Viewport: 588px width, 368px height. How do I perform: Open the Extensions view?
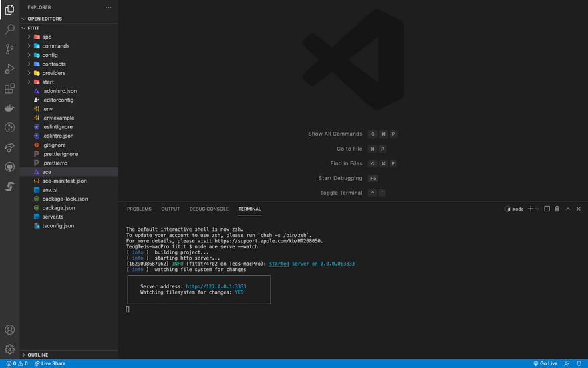coord(9,88)
